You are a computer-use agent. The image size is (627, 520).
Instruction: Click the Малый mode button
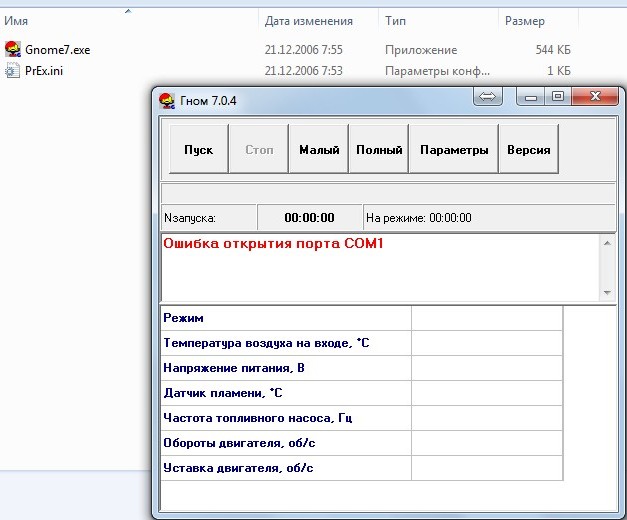click(319, 149)
